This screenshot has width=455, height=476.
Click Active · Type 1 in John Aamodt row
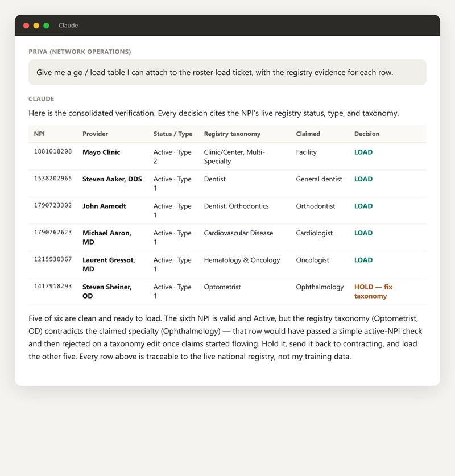tap(172, 210)
